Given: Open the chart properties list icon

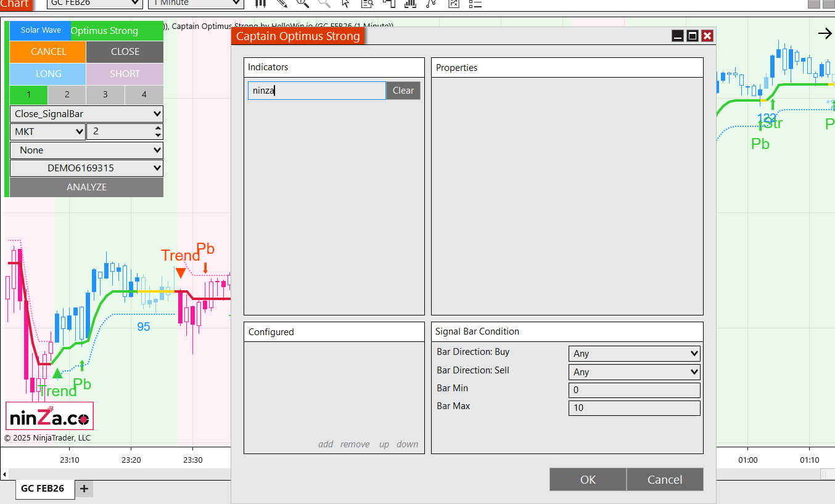Looking at the screenshot, I should 475,4.
